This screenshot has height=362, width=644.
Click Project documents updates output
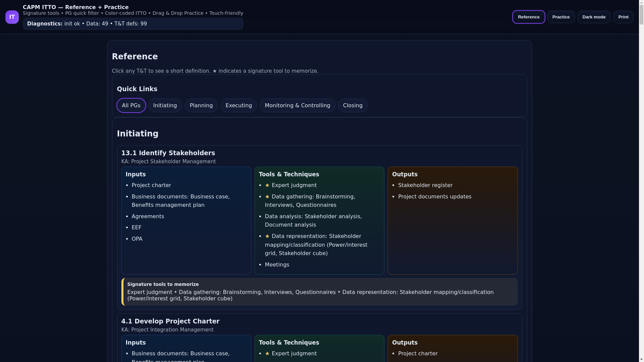coord(435,197)
